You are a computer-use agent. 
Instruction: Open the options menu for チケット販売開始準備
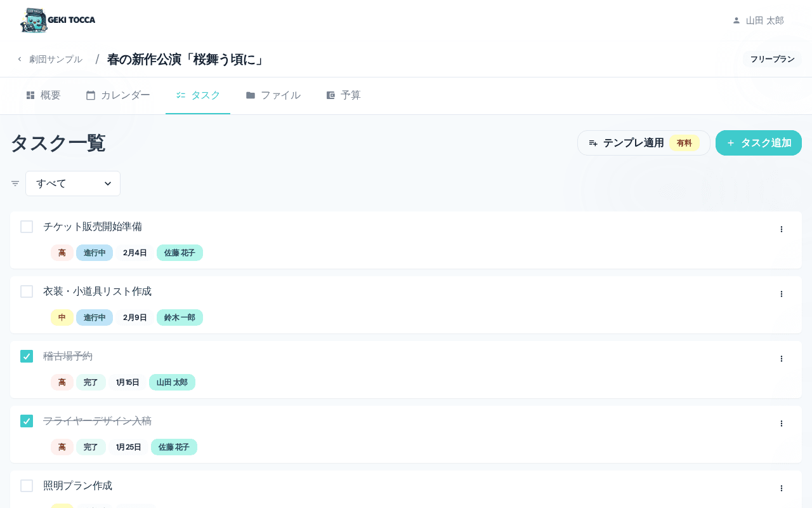coord(782,229)
